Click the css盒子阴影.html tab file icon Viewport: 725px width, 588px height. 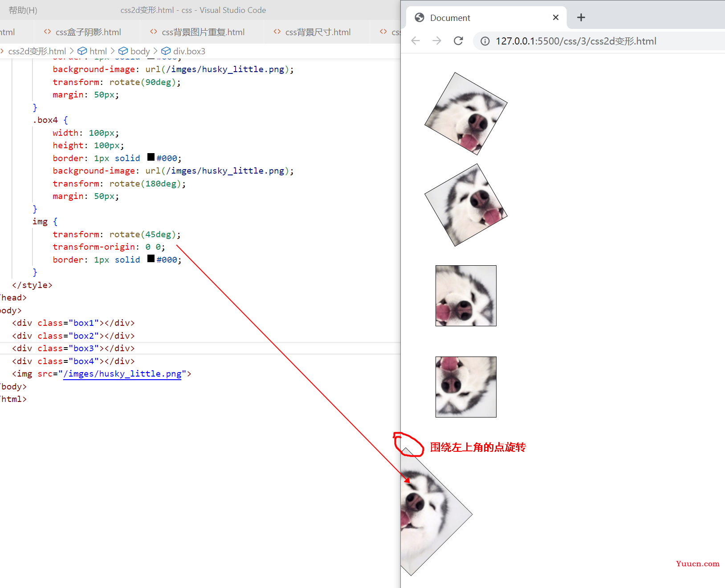47,32
